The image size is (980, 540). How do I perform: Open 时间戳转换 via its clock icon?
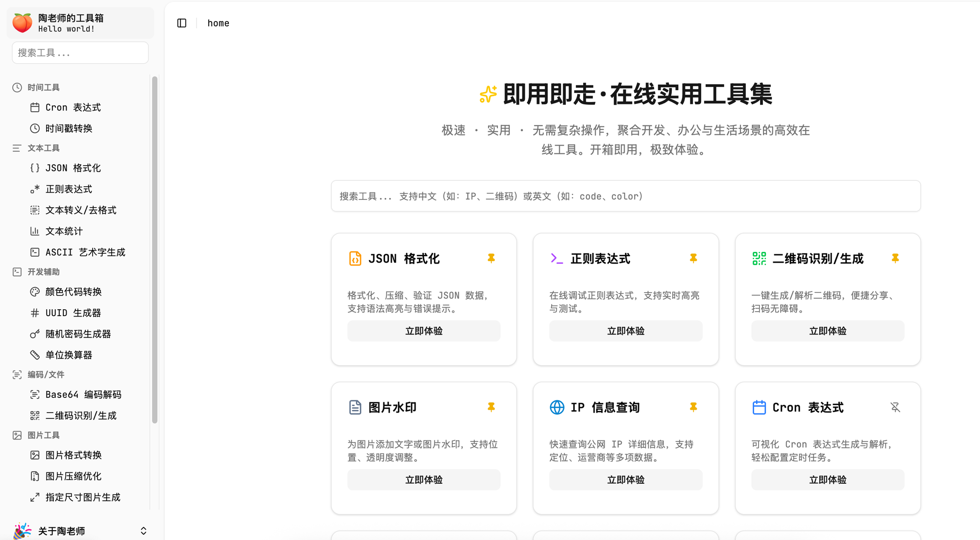[34, 128]
